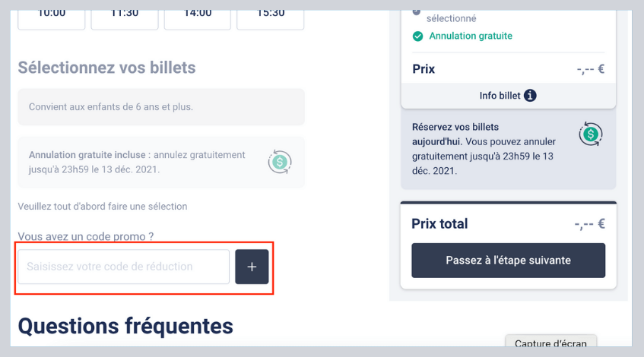
Task: Click the refund icon in the Annulation gratuite incluse box
Action: (x=280, y=162)
